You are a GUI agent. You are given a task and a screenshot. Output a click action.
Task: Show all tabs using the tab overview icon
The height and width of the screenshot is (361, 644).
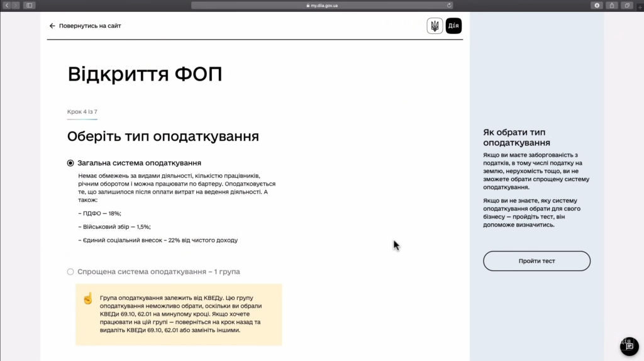(x=627, y=5)
